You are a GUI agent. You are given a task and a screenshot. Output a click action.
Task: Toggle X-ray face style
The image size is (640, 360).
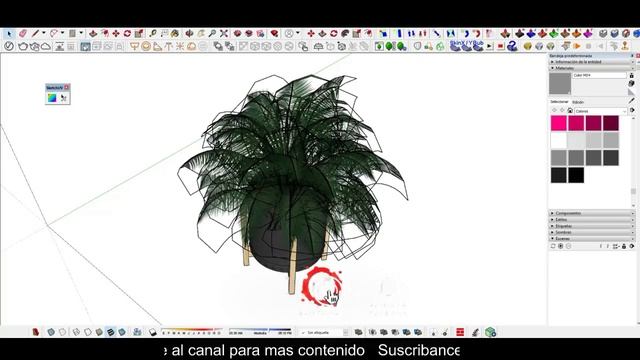point(51,332)
